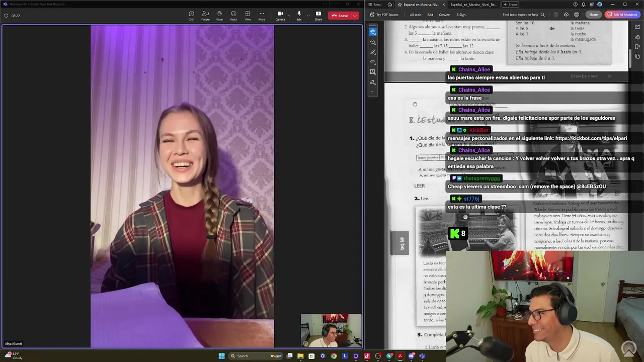This screenshot has height=362, width=644.
Task: Open Discord from the taskbar
Action: [411, 356]
